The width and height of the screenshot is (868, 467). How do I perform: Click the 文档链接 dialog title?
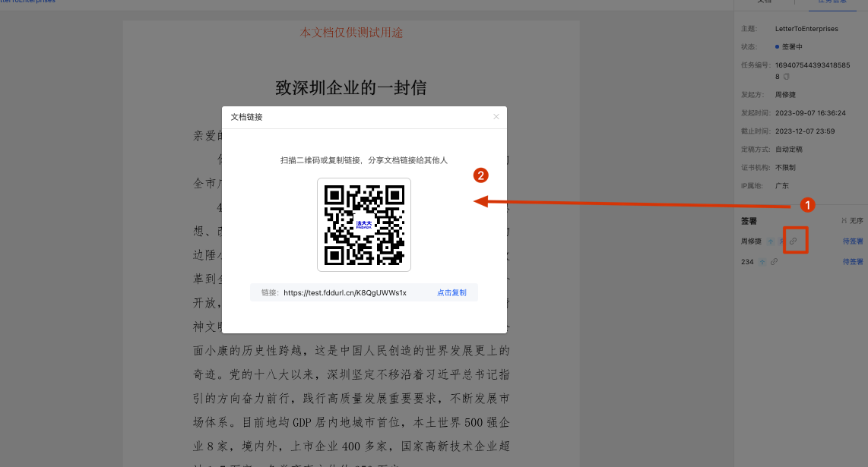pos(246,117)
